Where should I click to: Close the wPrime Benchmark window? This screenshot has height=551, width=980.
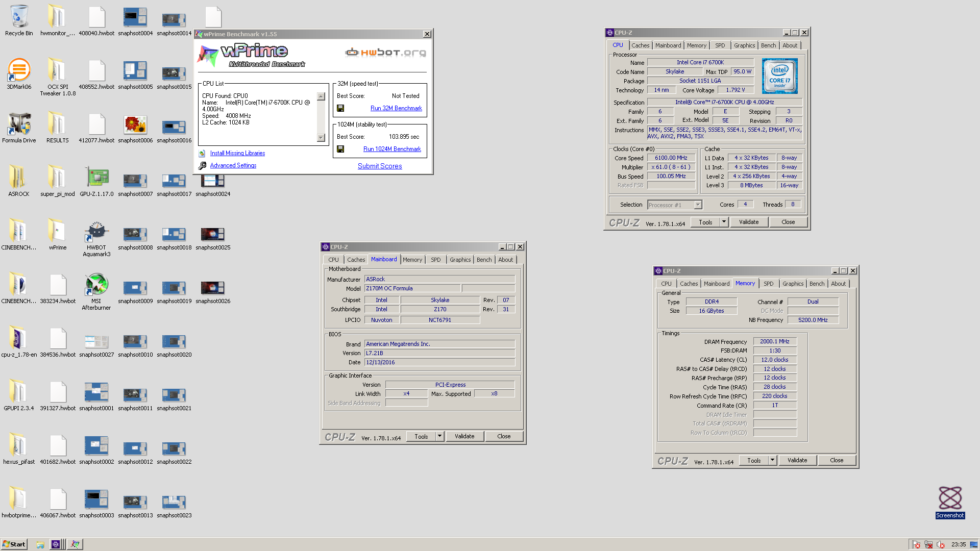[427, 34]
